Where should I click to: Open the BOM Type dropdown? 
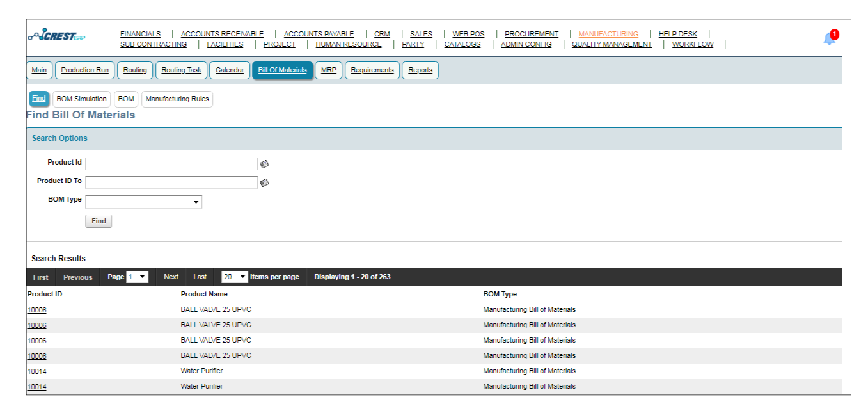pos(196,202)
